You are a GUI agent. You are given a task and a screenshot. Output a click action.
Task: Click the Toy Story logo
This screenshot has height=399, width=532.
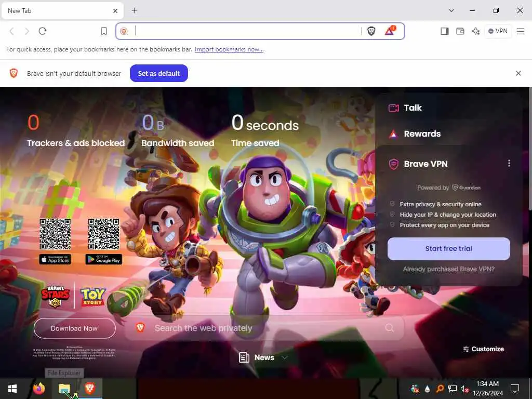pos(92,297)
